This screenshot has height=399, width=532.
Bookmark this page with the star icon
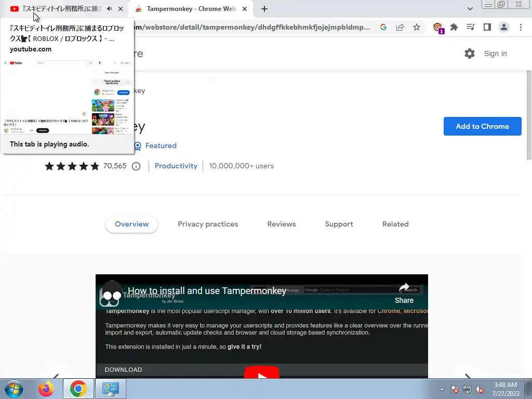click(417, 27)
